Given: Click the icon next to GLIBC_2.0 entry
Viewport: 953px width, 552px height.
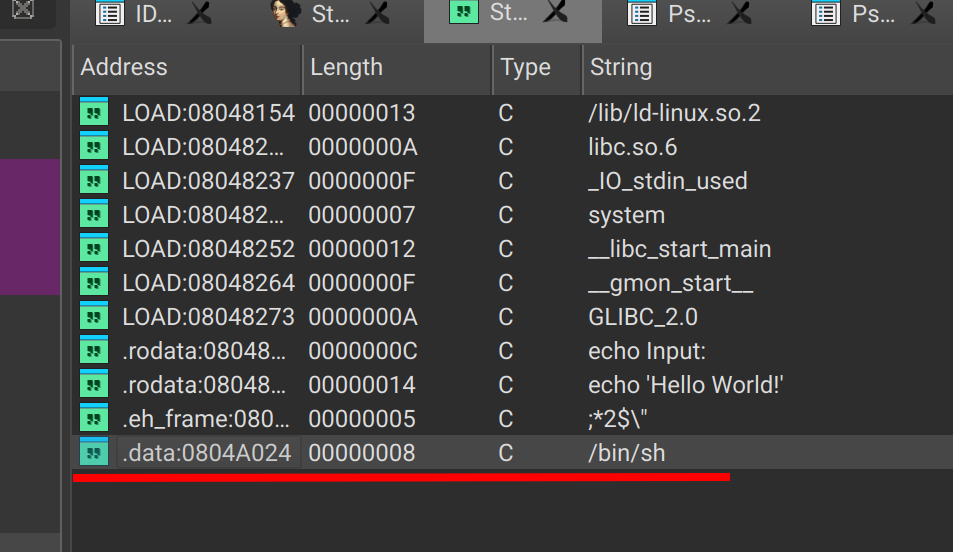Looking at the screenshot, I should point(93,317).
